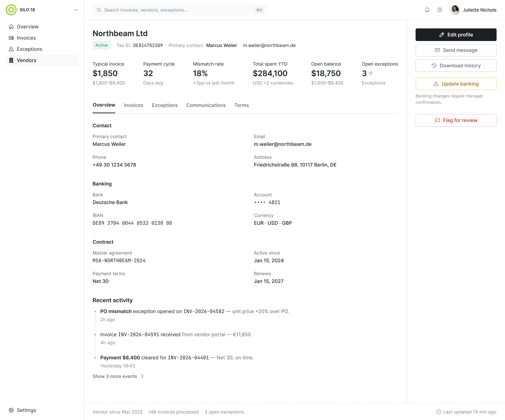
Task: Click the $284,100 Total spent YTD value
Action: (x=270, y=73)
